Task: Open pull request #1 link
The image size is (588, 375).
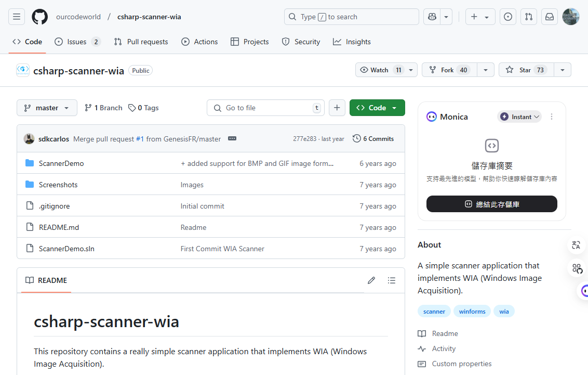Action: point(140,139)
